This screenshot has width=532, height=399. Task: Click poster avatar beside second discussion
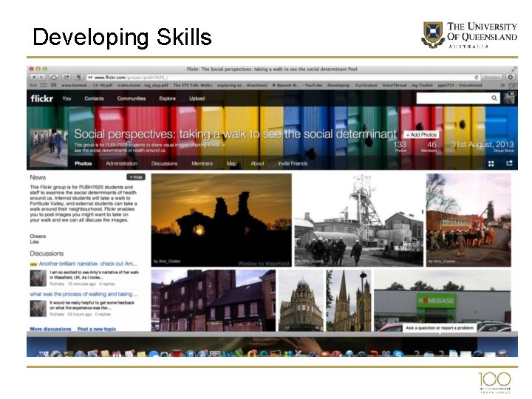[38, 308]
